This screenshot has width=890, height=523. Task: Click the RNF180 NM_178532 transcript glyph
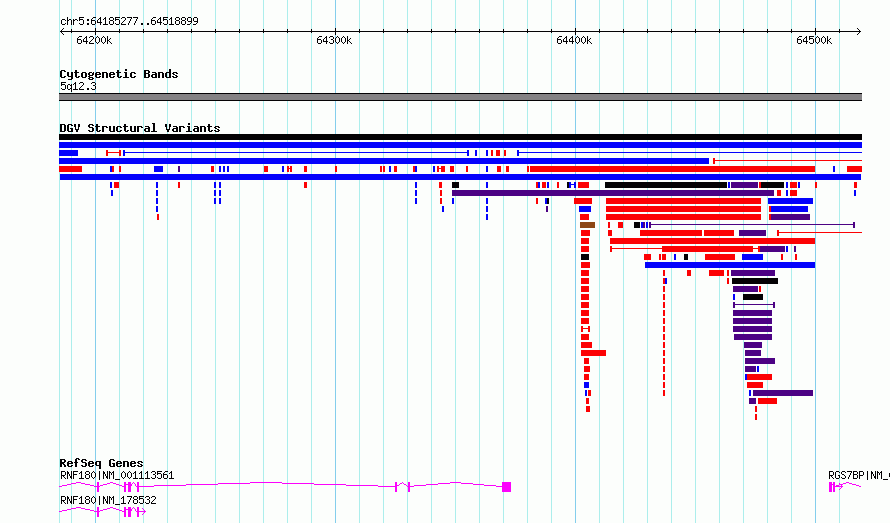[x=103, y=512]
